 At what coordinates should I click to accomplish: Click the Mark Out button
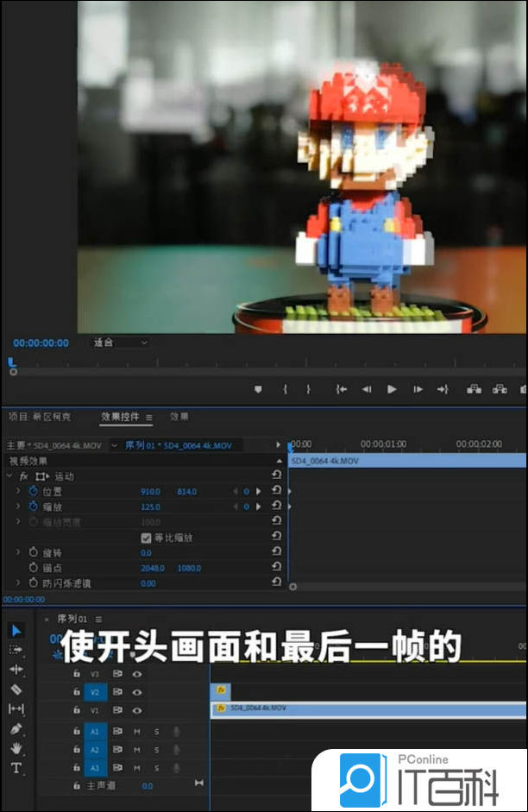tap(308, 389)
